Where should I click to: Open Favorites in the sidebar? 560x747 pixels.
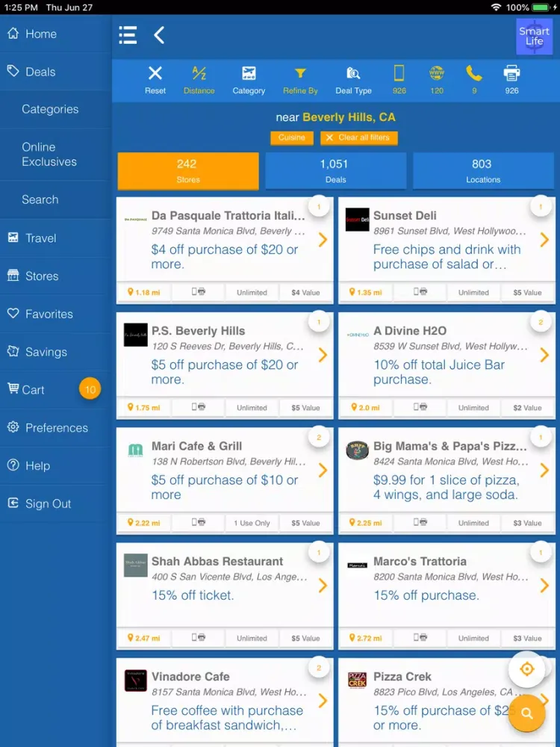tap(56, 314)
